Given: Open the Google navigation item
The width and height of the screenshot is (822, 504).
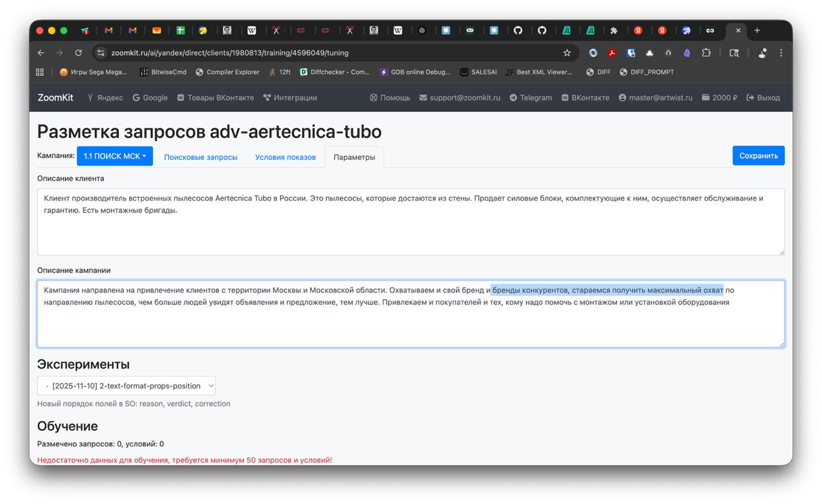Looking at the screenshot, I should click(150, 98).
